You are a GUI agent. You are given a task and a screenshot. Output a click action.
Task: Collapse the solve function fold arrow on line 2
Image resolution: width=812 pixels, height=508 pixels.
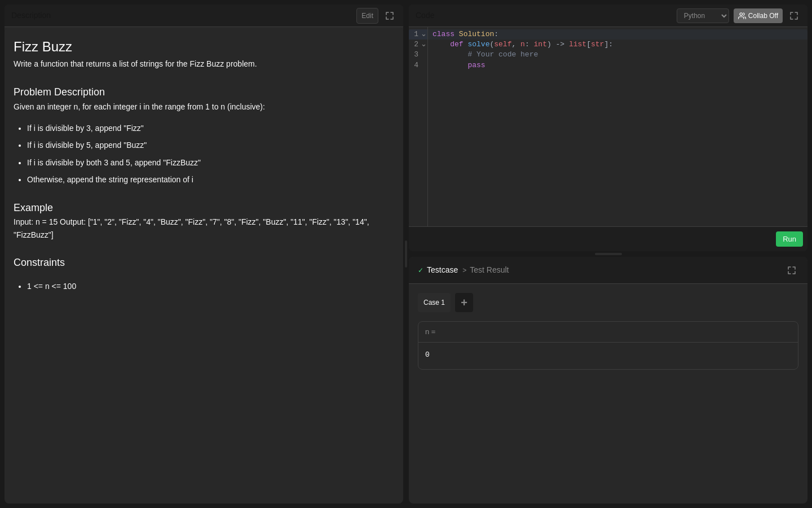point(423,45)
